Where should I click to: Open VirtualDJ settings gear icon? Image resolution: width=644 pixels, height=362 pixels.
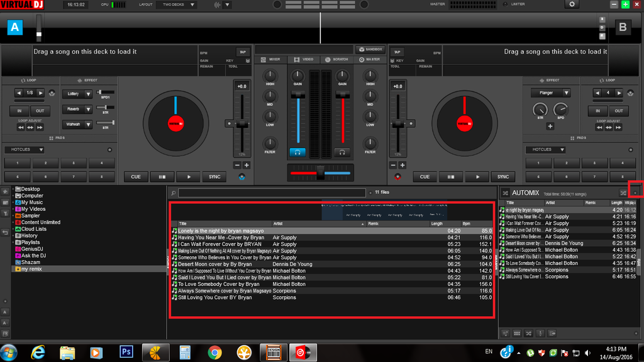click(x=571, y=4)
